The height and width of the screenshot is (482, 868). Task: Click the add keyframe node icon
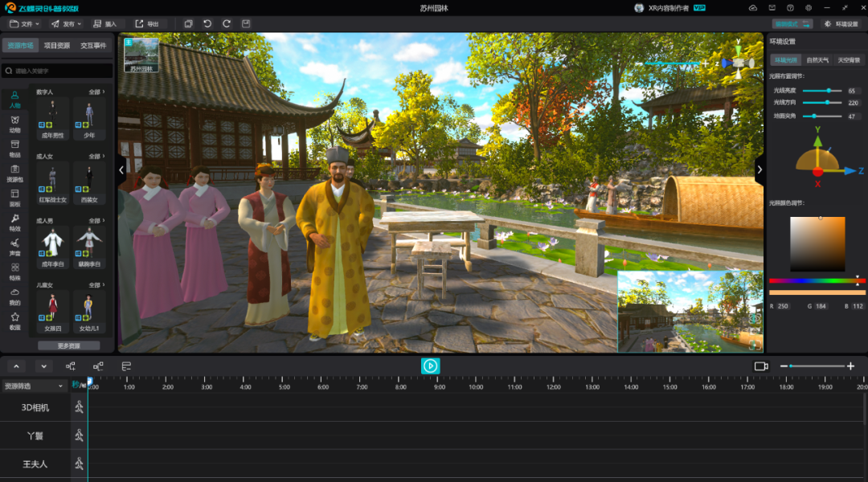coord(70,366)
